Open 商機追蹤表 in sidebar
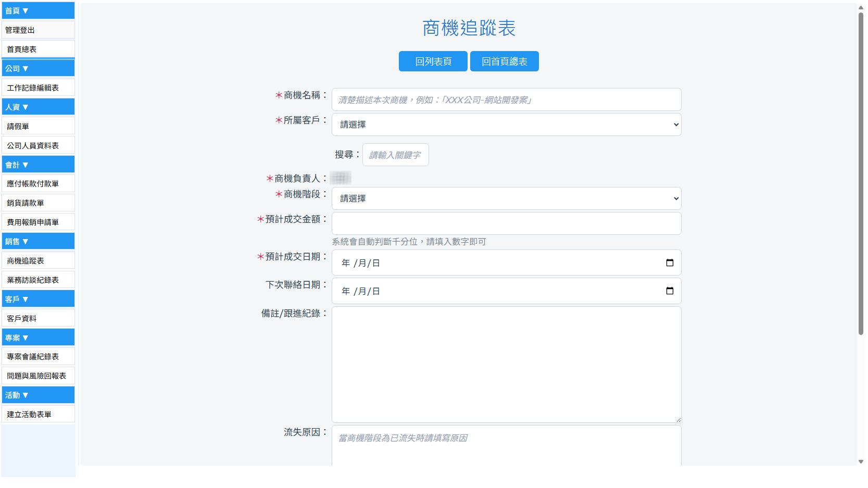The width and height of the screenshot is (868, 488). coord(38,260)
